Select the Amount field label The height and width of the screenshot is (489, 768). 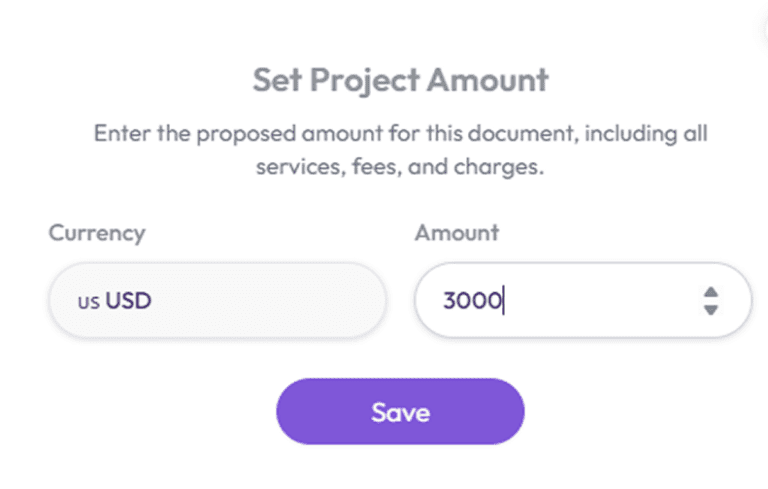pyautogui.click(x=457, y=232)
